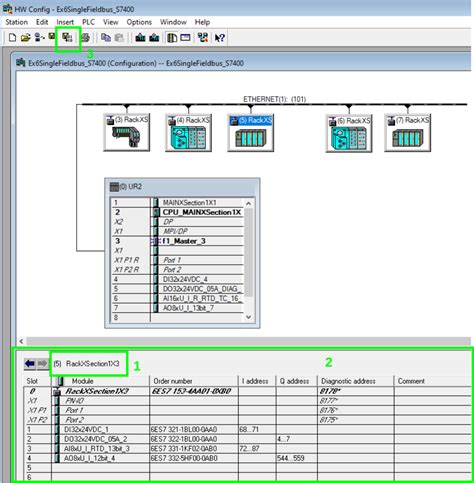Open the Help menu
The image size is (474, 483).
(202, 22)
